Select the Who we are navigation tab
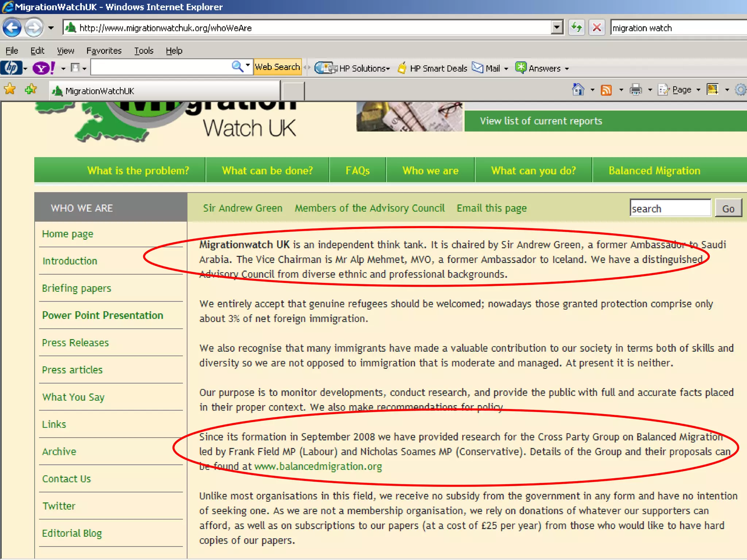The height and width of the screenshot is (560, 747). click(430, 171)
